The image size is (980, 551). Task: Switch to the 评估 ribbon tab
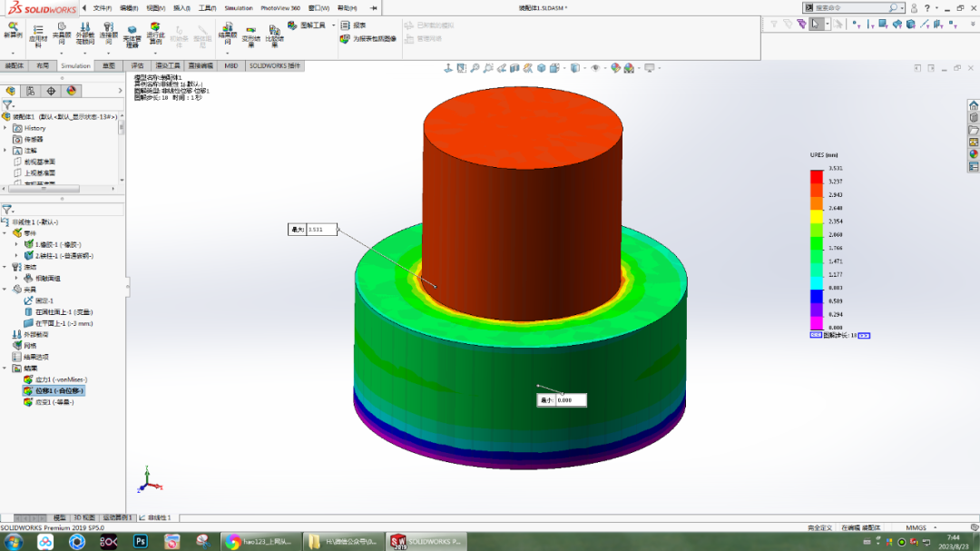140,65
